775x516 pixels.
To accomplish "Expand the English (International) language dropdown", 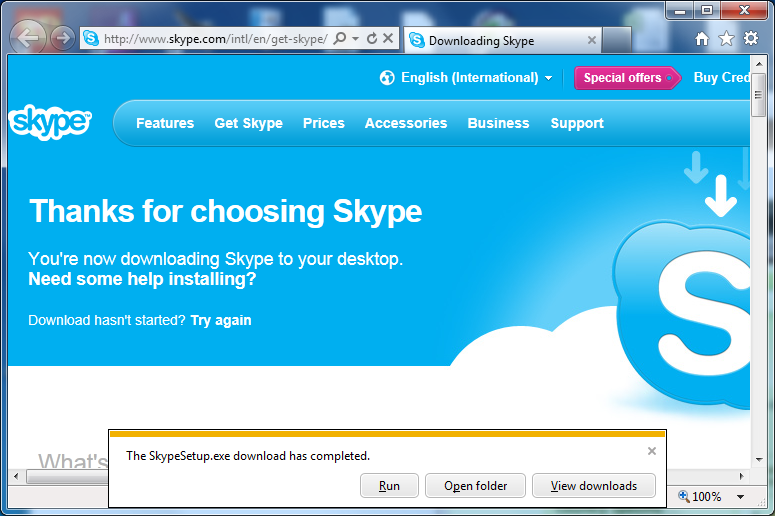I will click(x=467, y=78).
